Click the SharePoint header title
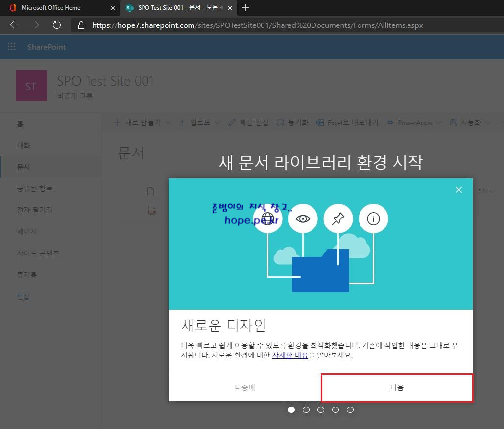The height and width of the screenshot is (429, 504). (47, 47)
